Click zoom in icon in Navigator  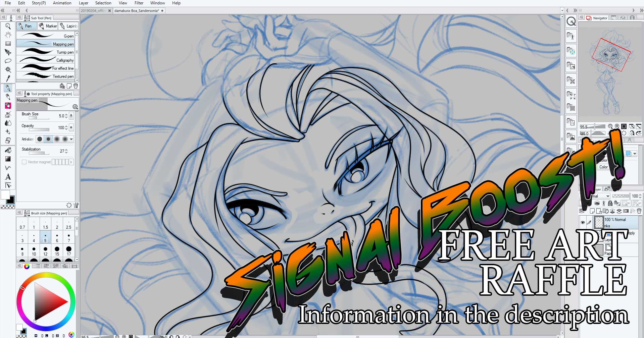617,126
